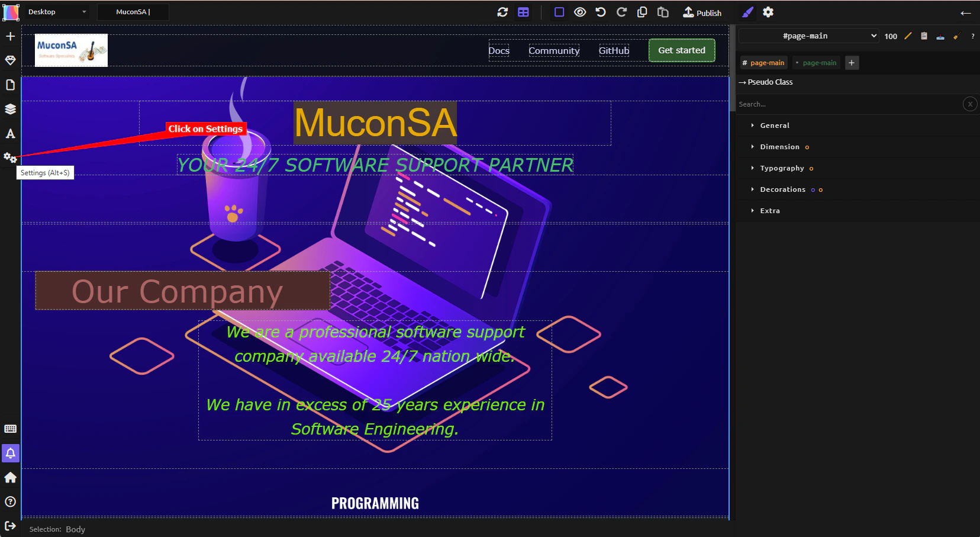Viewport: 980px width, 537px height.
Task: Click the Docs nav link
Action: tap(499, 50)
